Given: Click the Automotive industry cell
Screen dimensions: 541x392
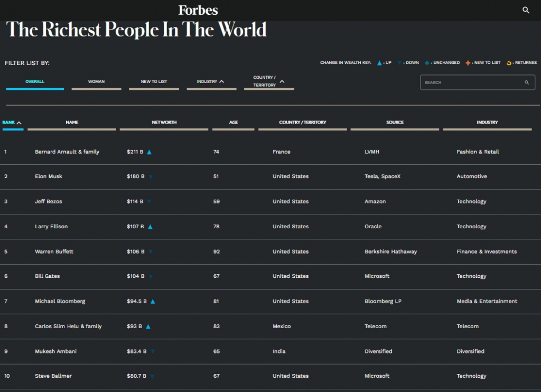Looking at the screenshot, I should 472,176.
